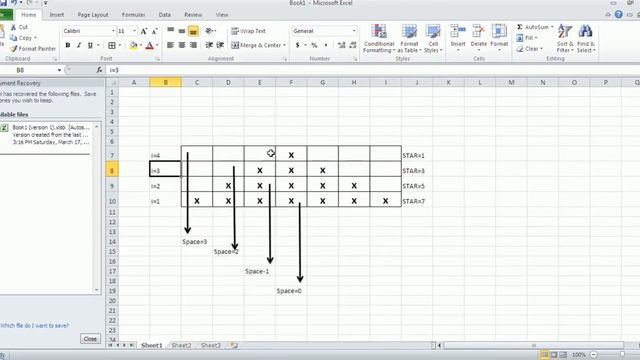
Task: Open Font group dialog launcher
Action: click(158, 60)
